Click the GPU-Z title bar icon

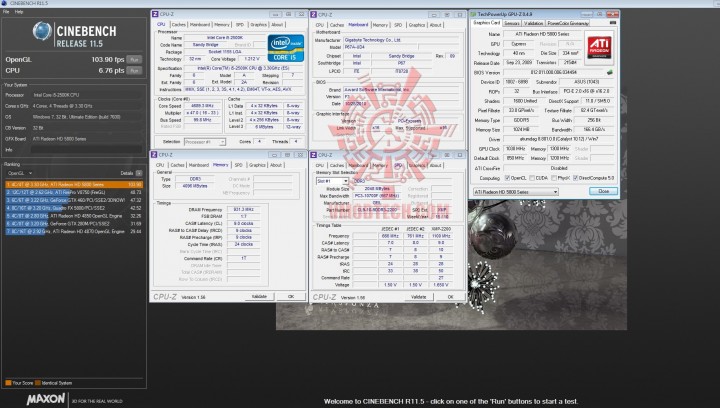(x=473, y=14)
